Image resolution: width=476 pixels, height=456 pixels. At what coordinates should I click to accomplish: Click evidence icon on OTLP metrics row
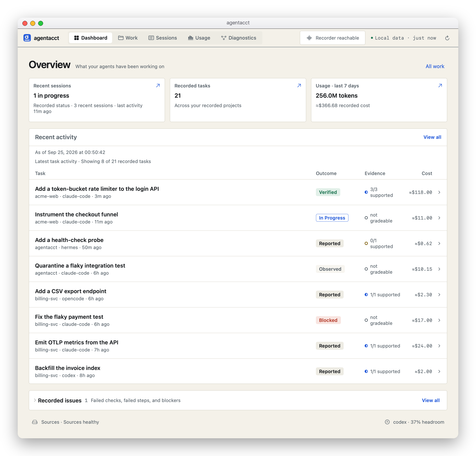(x=366, y=346)
